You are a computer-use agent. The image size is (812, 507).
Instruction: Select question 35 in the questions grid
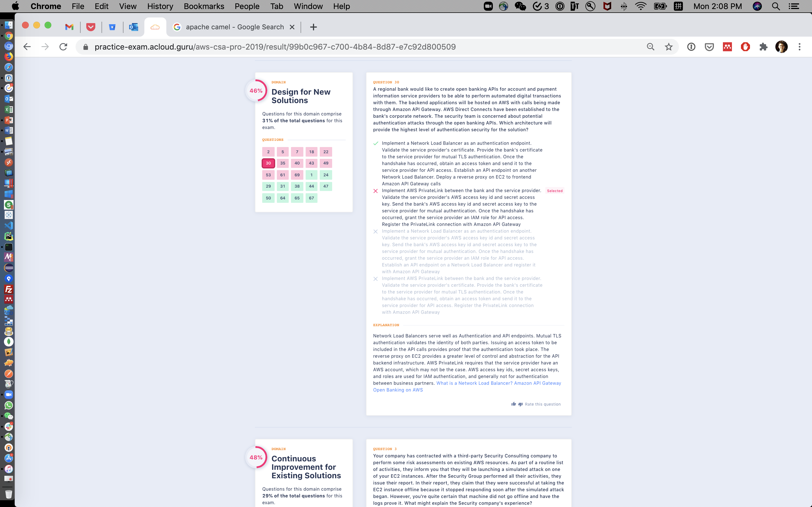(283, 163)
